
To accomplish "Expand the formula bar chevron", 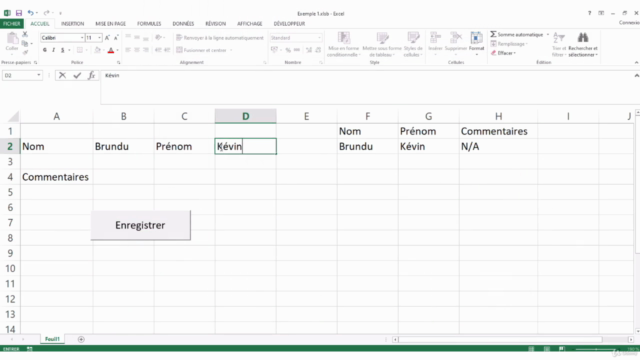I will 636,76.
